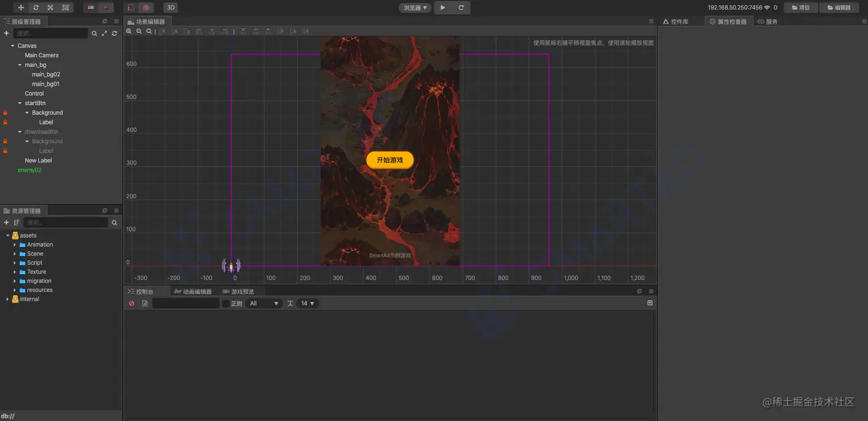Toggle pivot anchor positioning mode
The width and height of the screenshot is (868, 421).
[91, 7]
